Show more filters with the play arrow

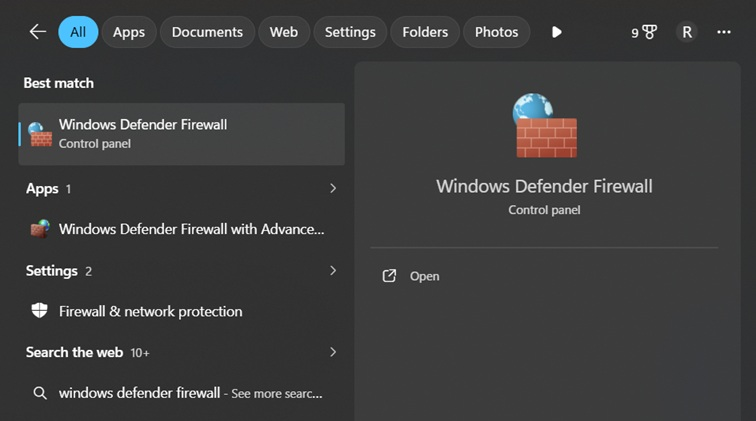point(556,32)
